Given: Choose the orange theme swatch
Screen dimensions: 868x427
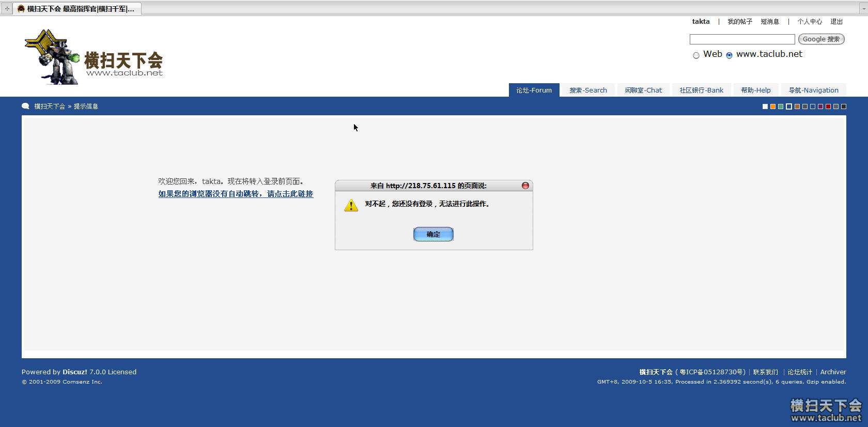Looking at the screenshot, I should click(773, 106).
